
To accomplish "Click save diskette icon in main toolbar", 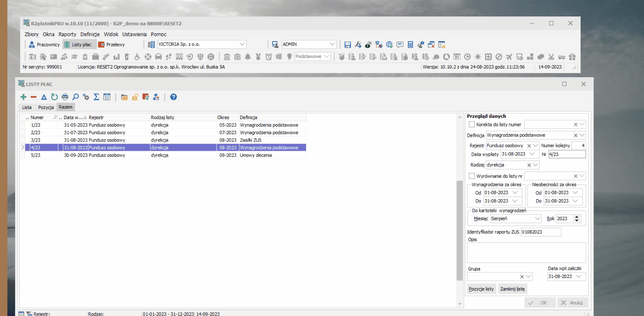I will [347, 45].
